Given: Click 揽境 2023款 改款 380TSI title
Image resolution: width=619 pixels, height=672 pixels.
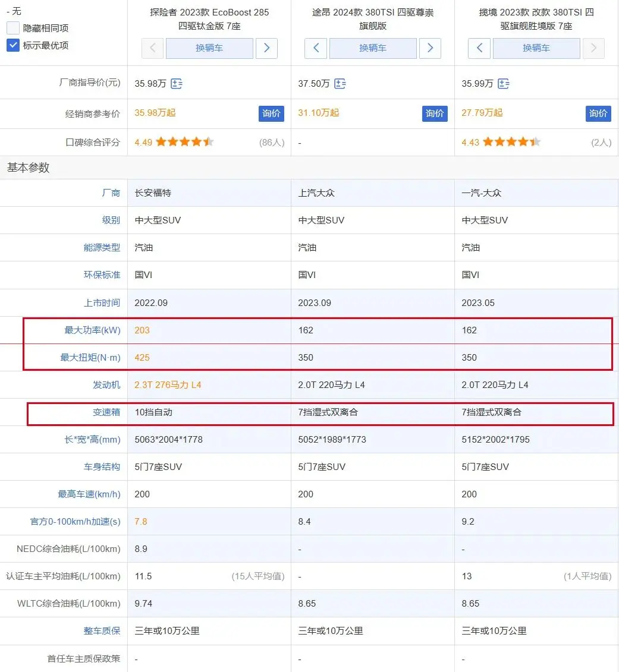Looking at the screenshot, I should [536, 19].
